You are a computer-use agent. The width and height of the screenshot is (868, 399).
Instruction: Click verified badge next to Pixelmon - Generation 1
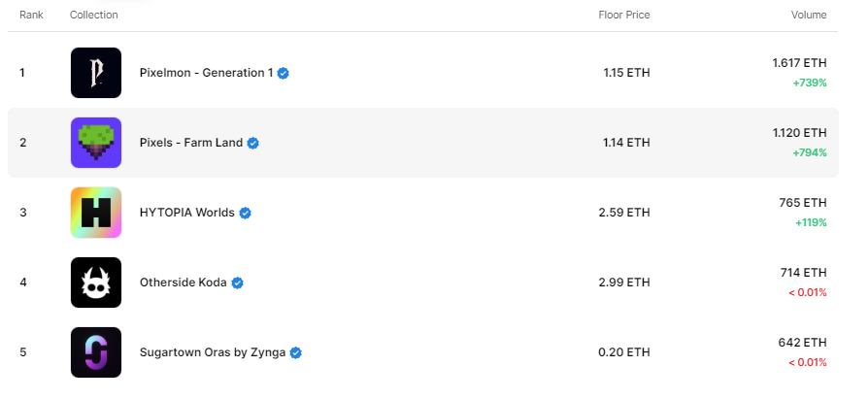283,73
